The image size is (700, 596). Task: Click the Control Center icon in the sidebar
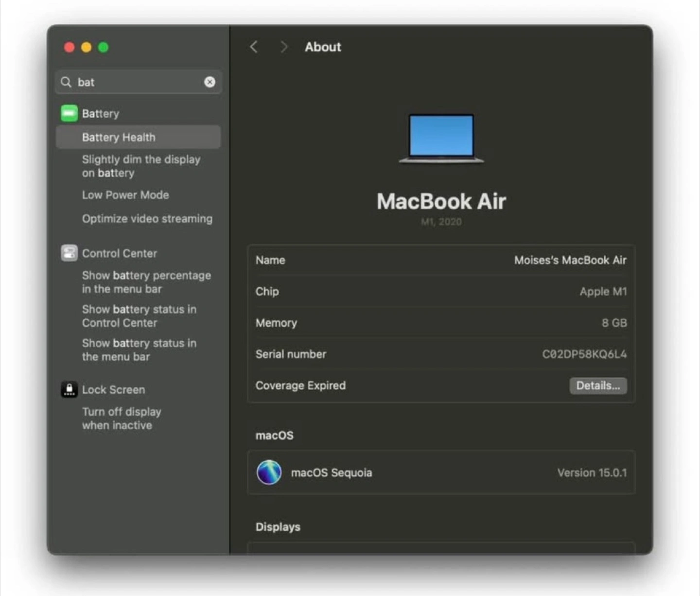[69, 253]
